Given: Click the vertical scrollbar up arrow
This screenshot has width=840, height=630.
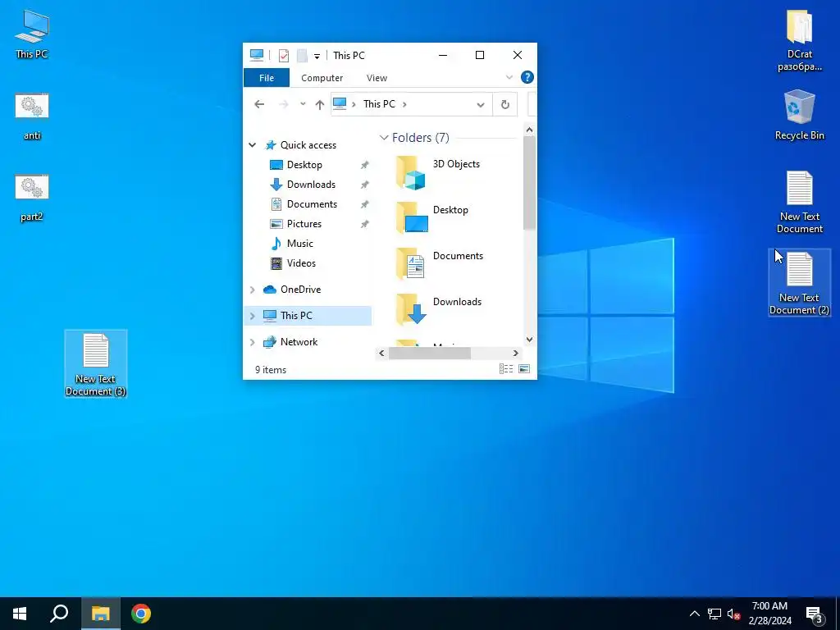Looking at the screenshot, I should 529,130.
